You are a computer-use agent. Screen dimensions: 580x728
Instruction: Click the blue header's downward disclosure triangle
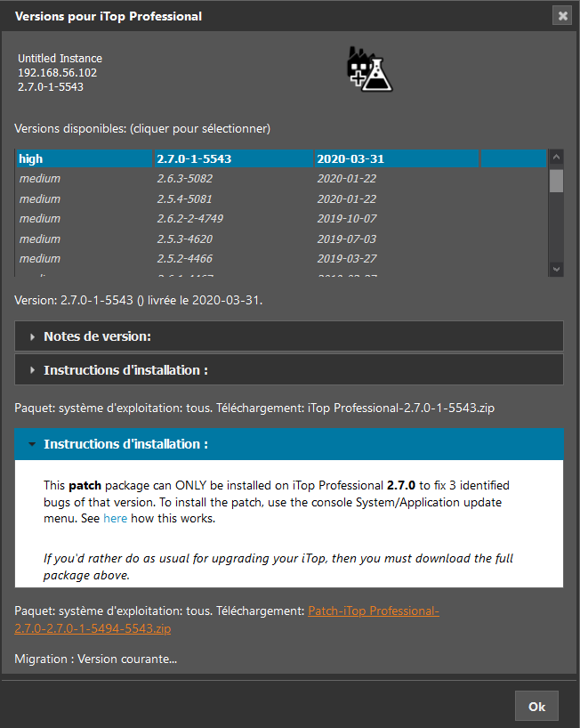tap(33, 444)
